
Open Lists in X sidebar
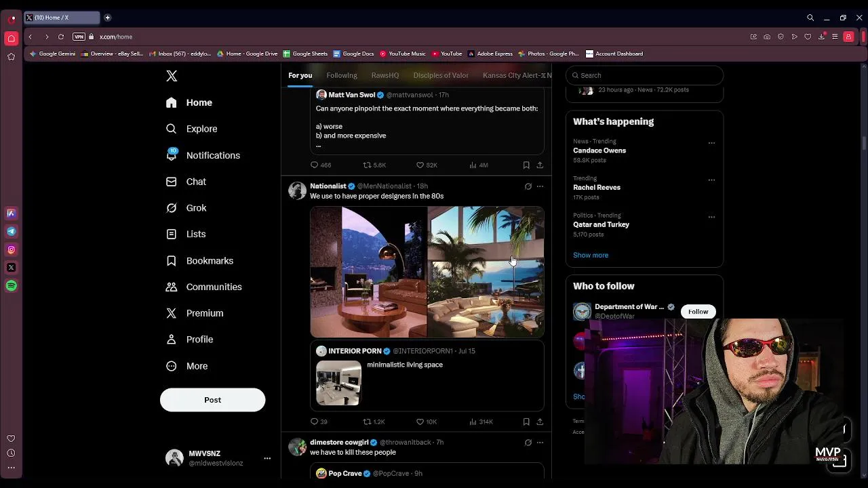coord(186,234)
